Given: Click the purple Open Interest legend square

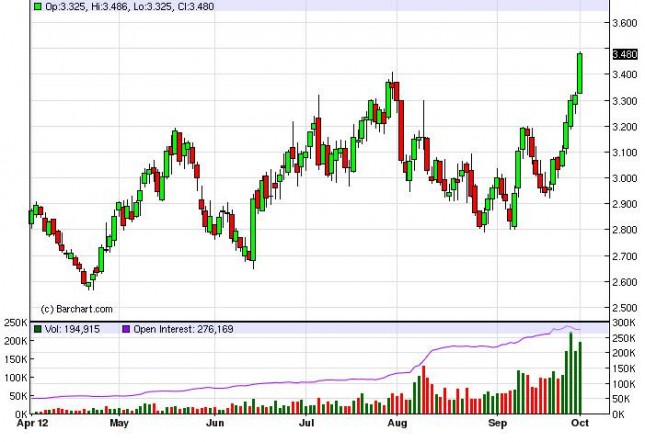Looking at the screenshot, I should click(x=126, y=329).
